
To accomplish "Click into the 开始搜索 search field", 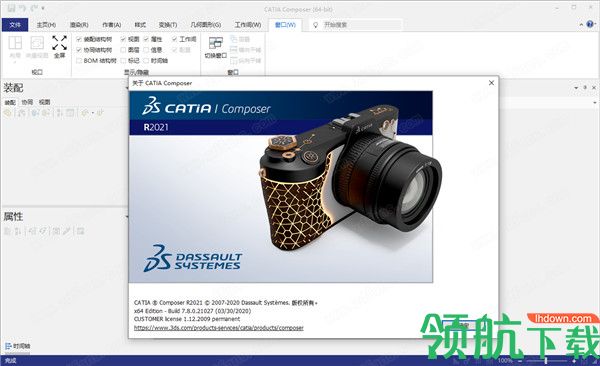I will (362, 25).
